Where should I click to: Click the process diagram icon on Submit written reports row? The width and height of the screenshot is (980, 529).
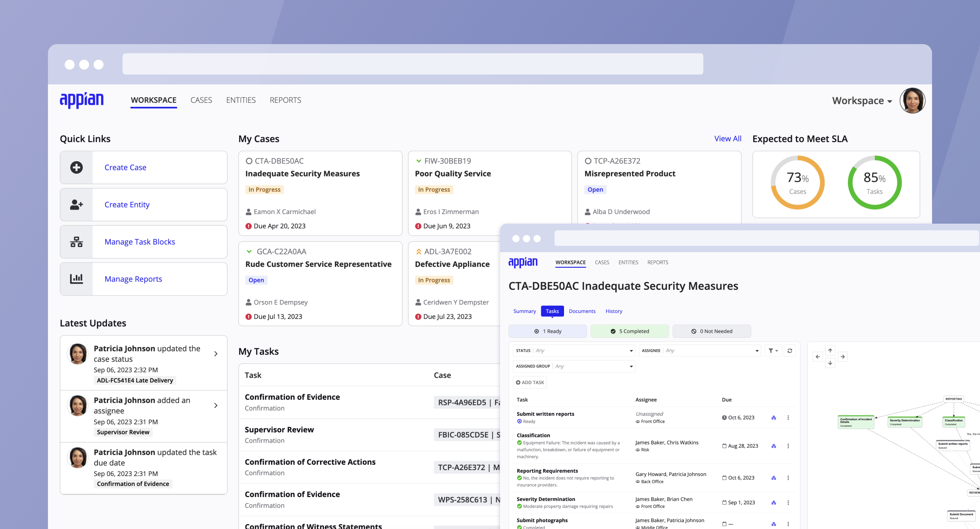(x=774, y=417)
